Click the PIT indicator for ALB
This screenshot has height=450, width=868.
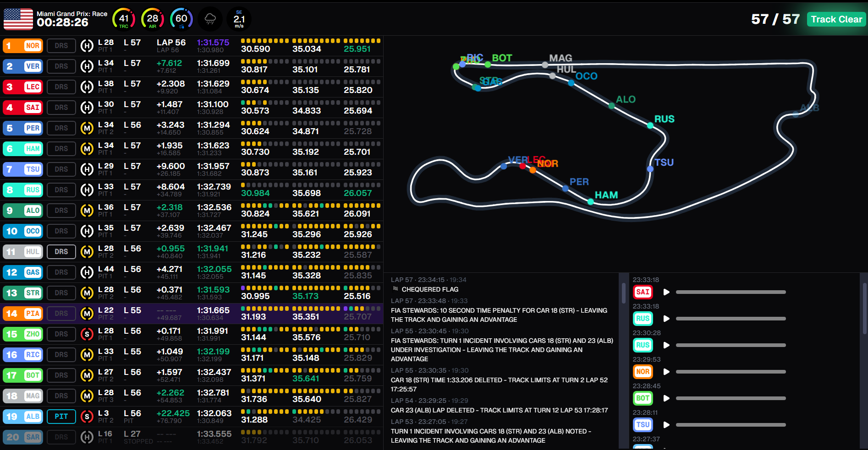(x=61, y=417)
